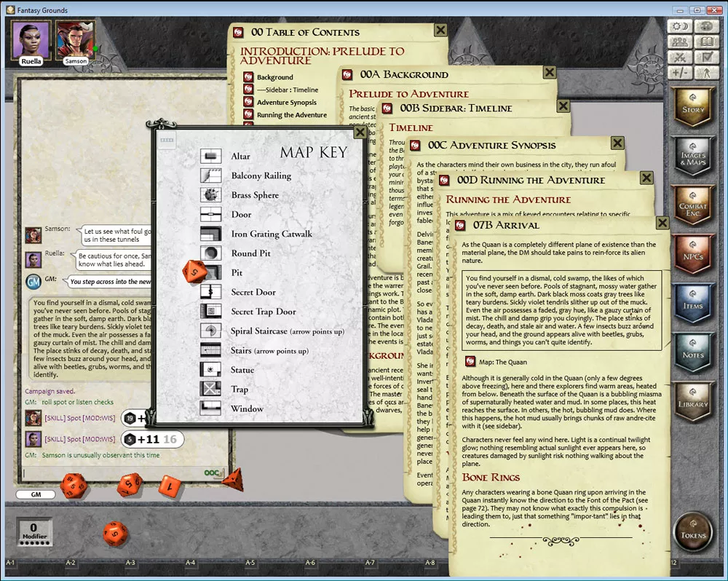Click the 07B Arrival title link icon
This screenshot has width=728, height=581.
coord(460,226)
